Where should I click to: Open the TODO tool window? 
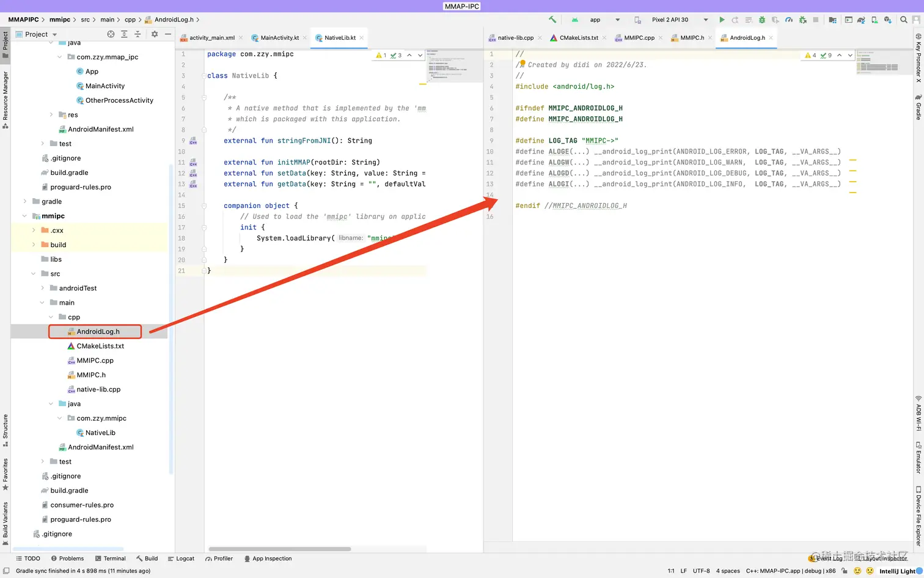coord(28,558)
